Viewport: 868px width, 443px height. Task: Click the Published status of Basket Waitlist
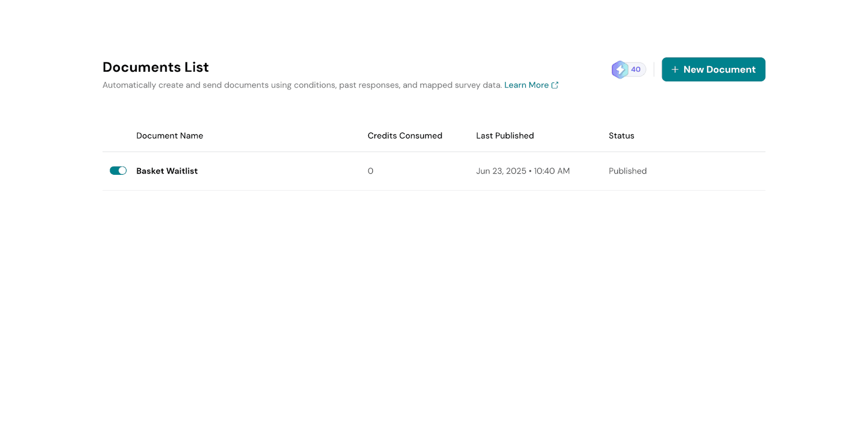tap(627, 171)
